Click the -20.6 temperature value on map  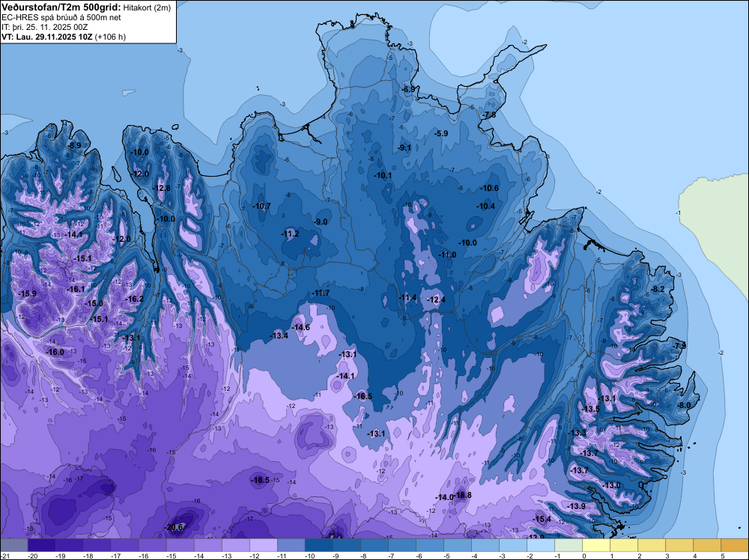click(x=174, y=528)
